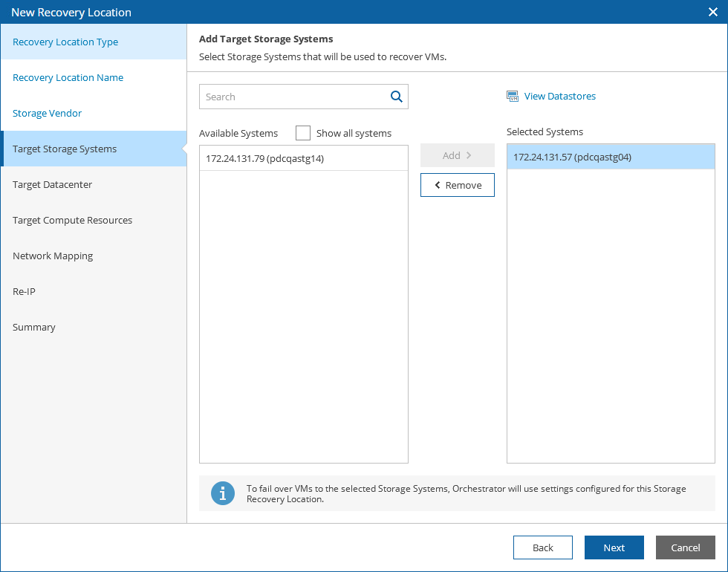Click the search magnifier icon
Screen dimensions: 728x572
coord(396,97)
